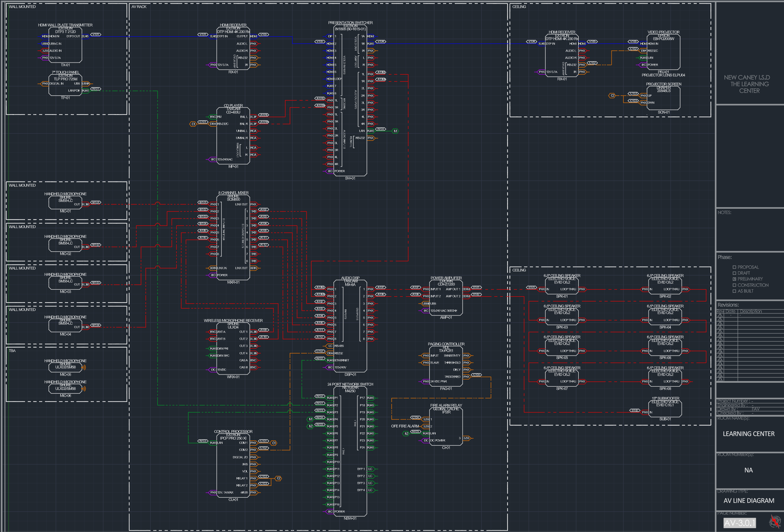The height and width of the screenshot is (532, 784).
Task: Click wireless signal icon on MIC-06
Action: (83, 389)
